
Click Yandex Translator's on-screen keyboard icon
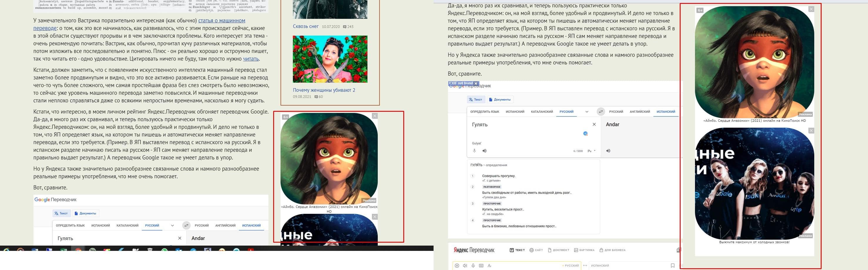[481, 266]
